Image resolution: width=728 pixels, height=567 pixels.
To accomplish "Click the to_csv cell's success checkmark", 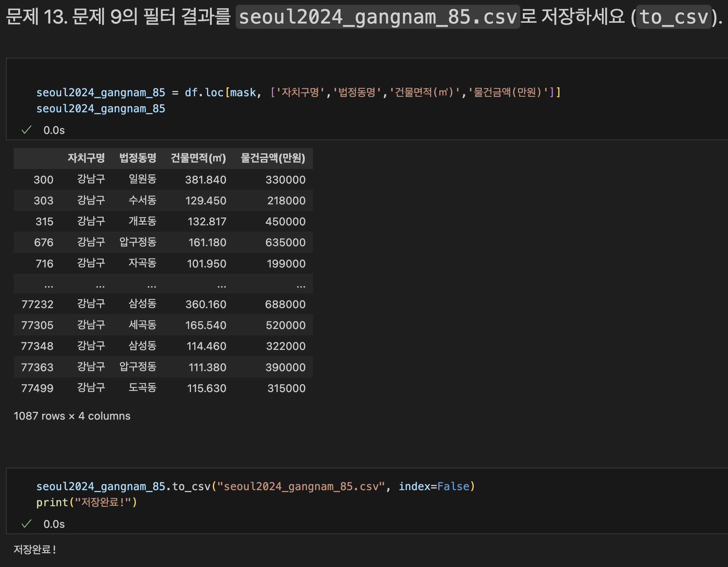I will click(26, 524).
